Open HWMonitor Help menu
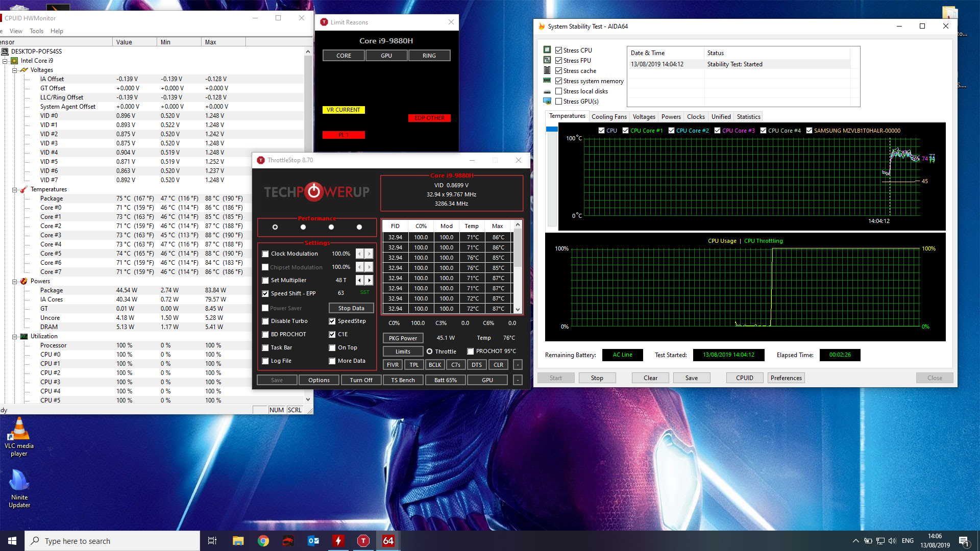 coord(57,31)
